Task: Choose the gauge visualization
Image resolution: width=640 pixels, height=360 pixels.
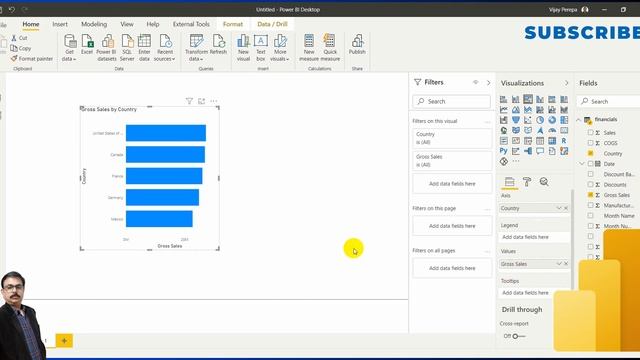Action: [552, 131]
